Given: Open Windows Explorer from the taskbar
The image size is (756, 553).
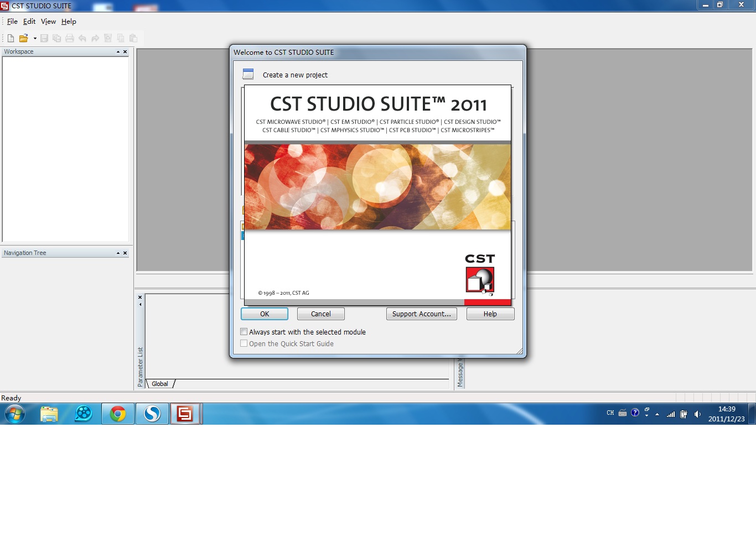Looking at the screenshot, I should point(49,414).
